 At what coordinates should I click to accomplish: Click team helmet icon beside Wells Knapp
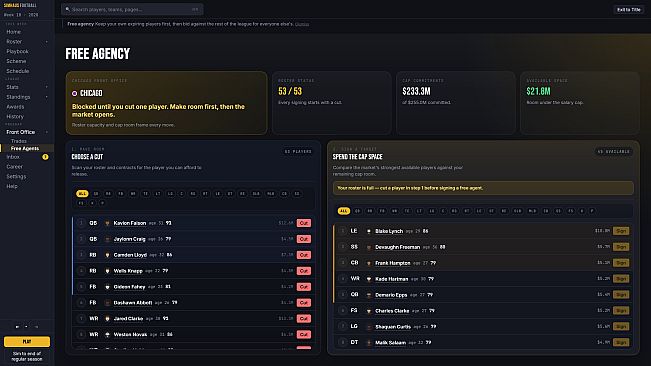coord(107,271)
